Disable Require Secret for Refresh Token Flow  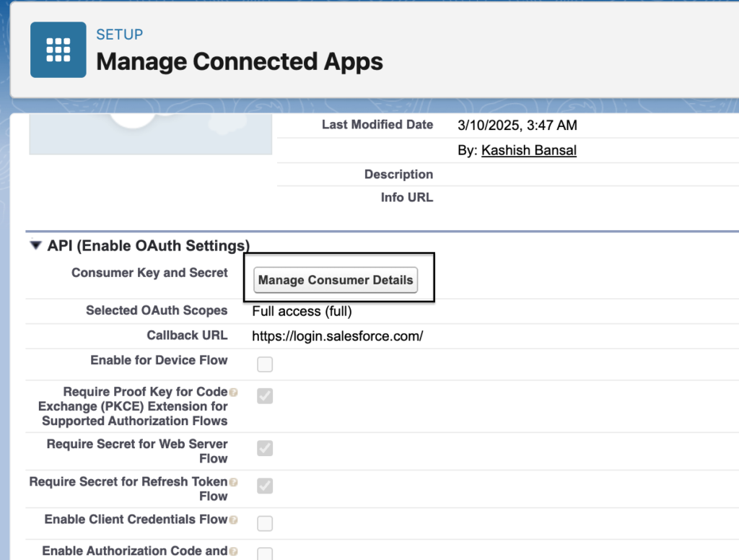click(265, 486)
